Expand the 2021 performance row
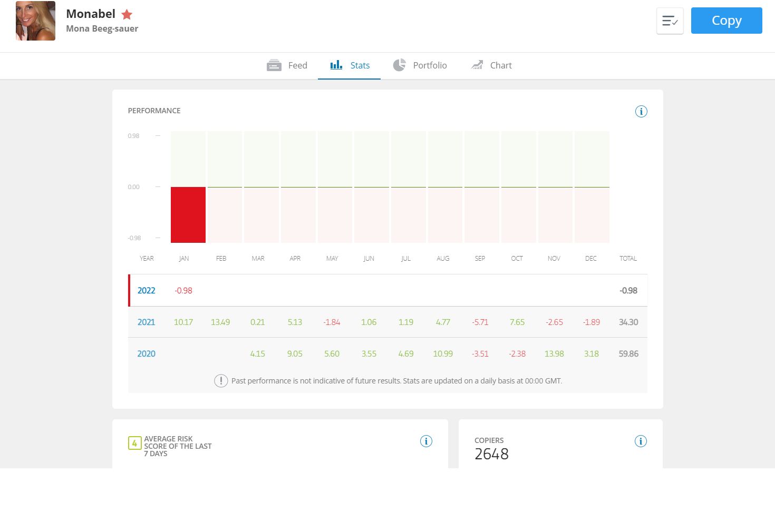 [x=387, y=322]
